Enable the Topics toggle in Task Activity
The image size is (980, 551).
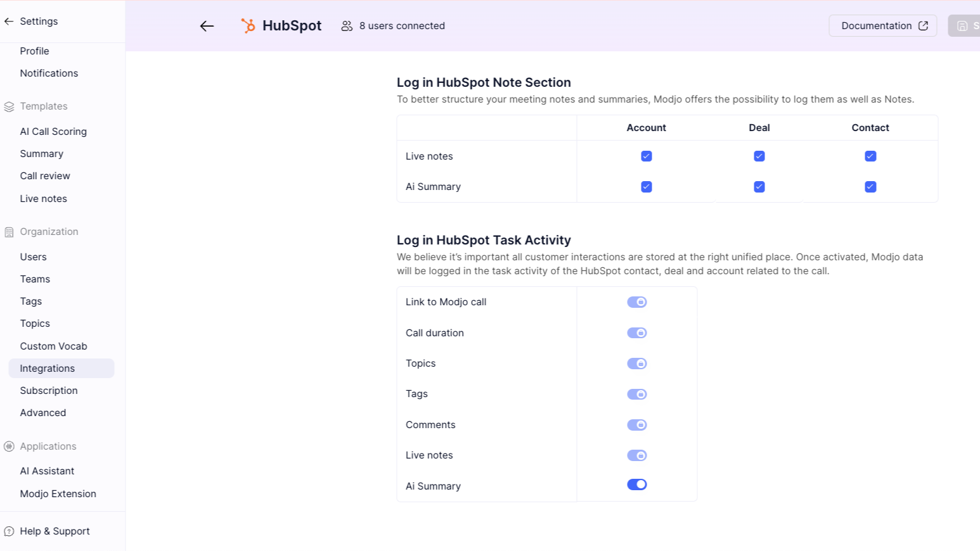[x=636, y=364]
